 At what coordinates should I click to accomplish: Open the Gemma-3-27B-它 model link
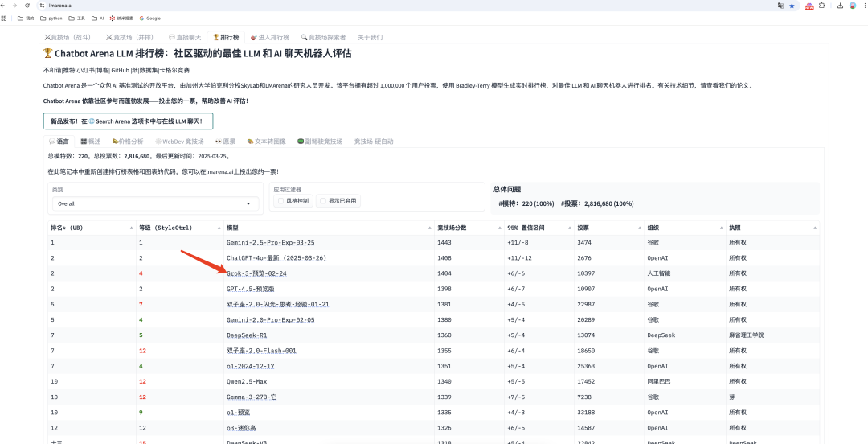tap(250, 397)
